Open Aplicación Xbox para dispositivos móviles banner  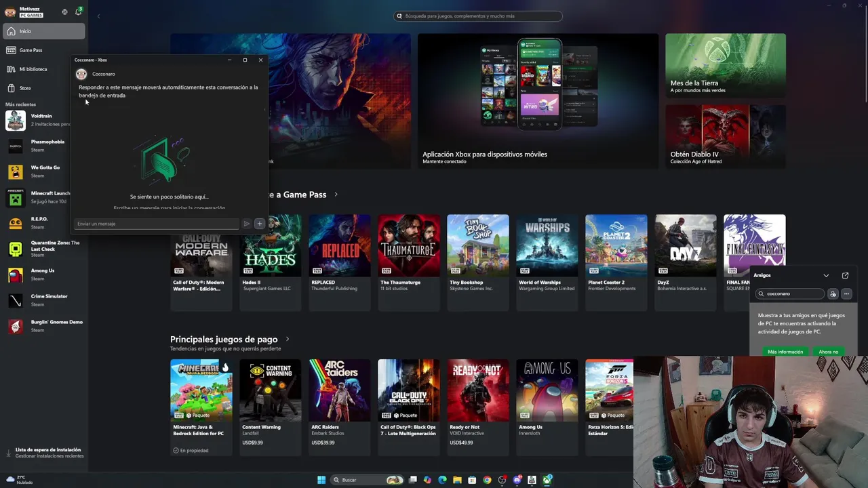pyautogui.click(x=538, y=100)
